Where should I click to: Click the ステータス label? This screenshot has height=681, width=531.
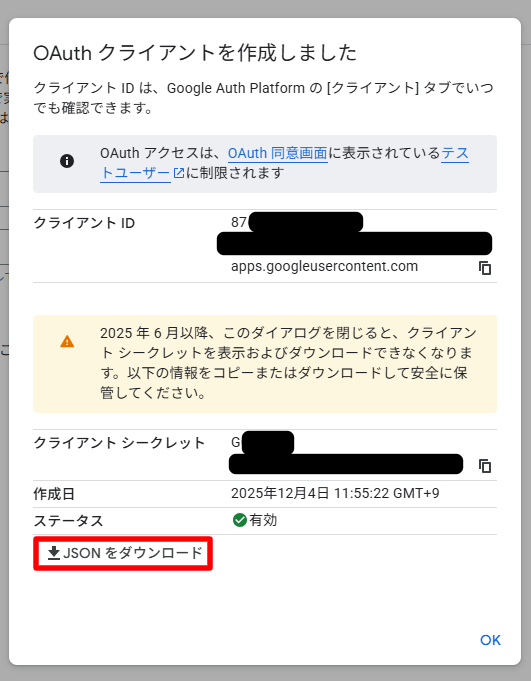[x=68, y=521]
